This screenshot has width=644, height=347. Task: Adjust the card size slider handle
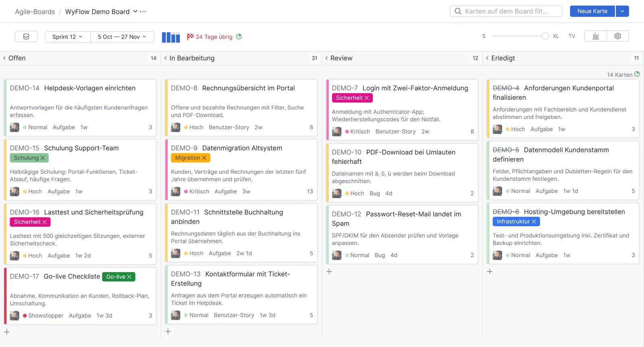pos(545,36)
